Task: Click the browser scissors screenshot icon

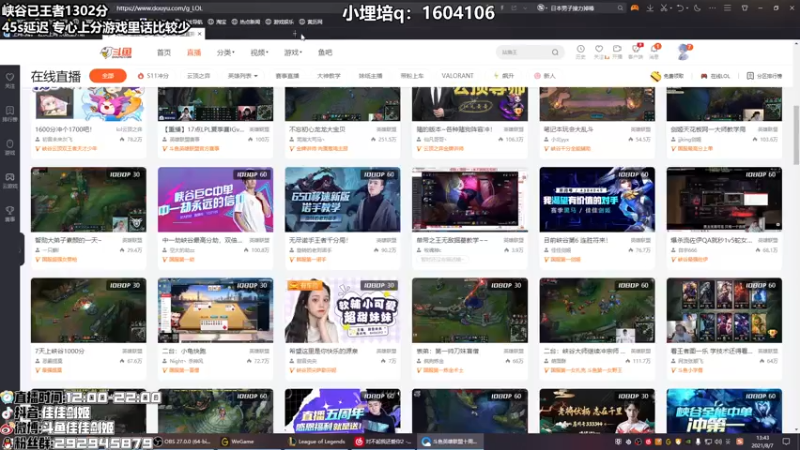Action: pos(664,8)
